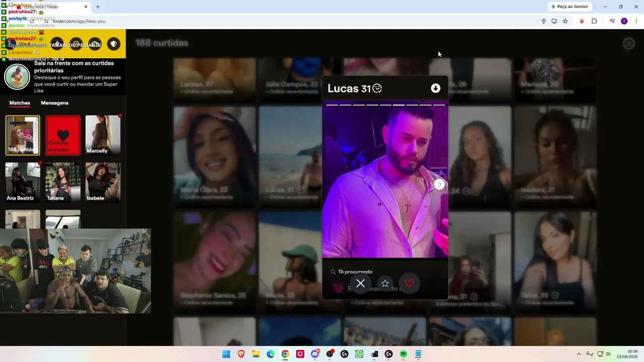Open match Isabele
The width and height of the screenshot is (644, 362).
click(x=103, y=183)
